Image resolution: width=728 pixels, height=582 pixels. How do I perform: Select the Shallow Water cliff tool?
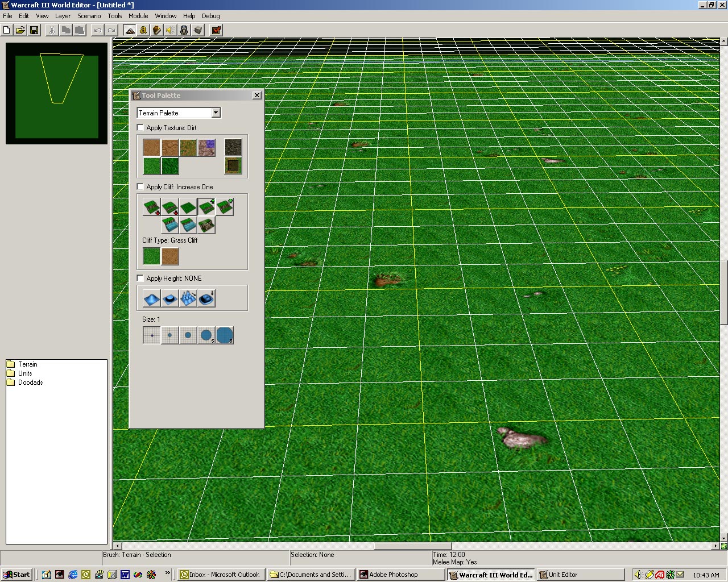188,225
